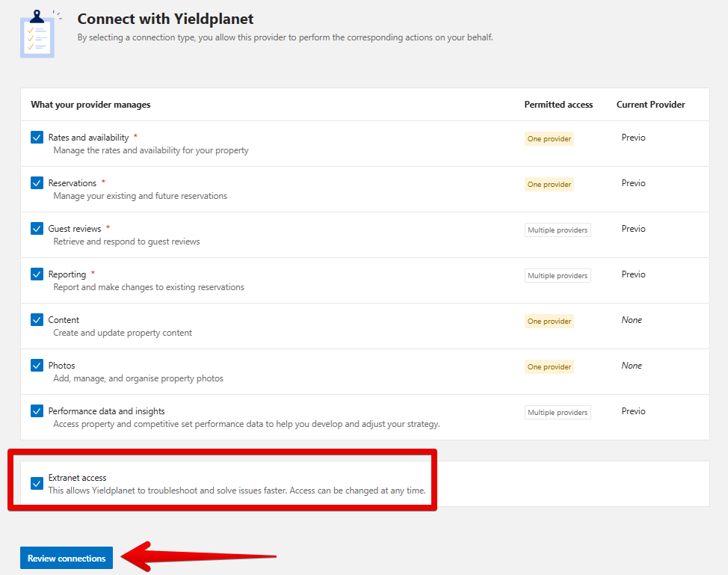728x575 pixels.
Task: Click One provider badge for Content
Action: [549, 321]
